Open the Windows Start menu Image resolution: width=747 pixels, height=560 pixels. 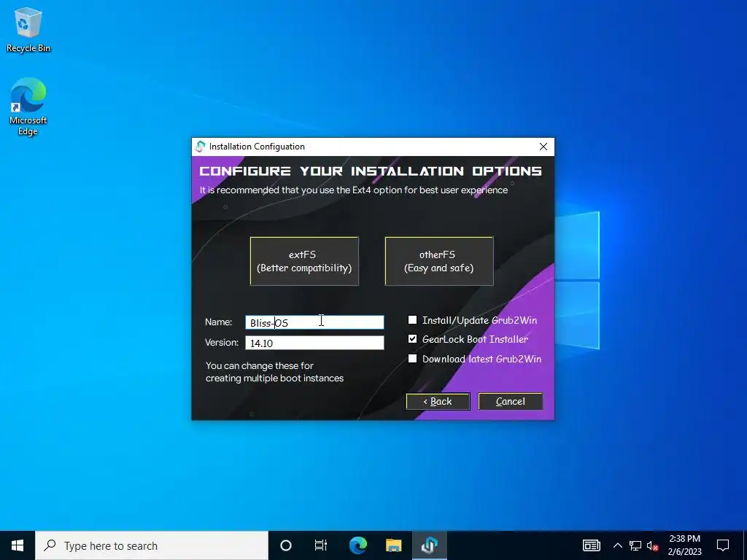coord(18,545)
